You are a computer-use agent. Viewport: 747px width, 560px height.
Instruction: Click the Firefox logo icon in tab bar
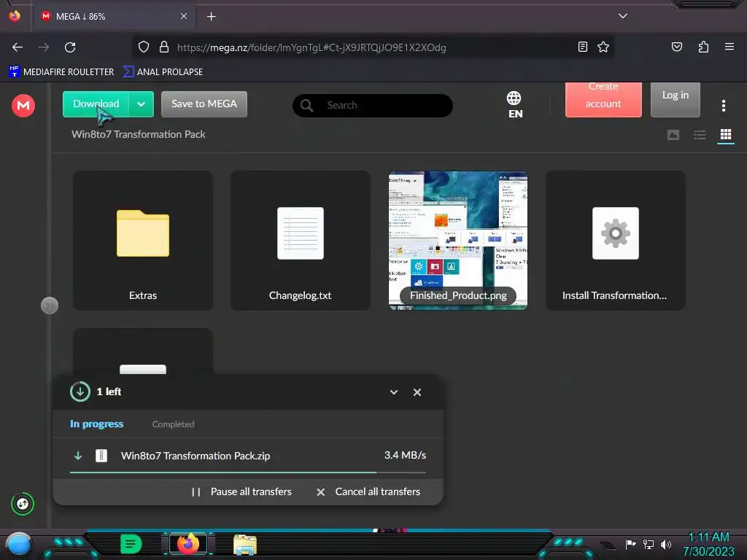[15, 16]
